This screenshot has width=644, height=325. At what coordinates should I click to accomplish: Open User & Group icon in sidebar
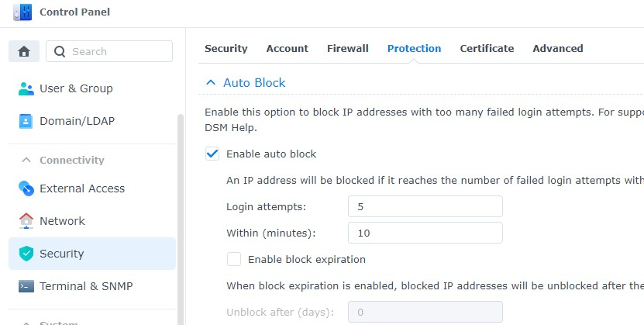[26, 88]
